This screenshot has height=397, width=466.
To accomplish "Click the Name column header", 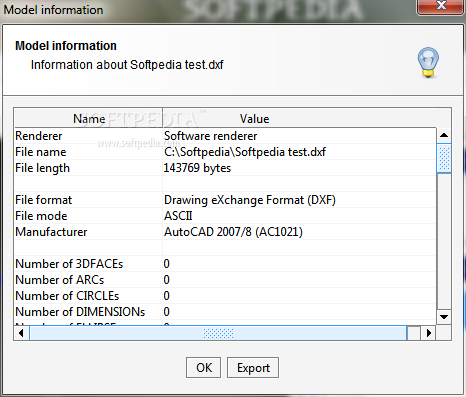I will 89,118.
